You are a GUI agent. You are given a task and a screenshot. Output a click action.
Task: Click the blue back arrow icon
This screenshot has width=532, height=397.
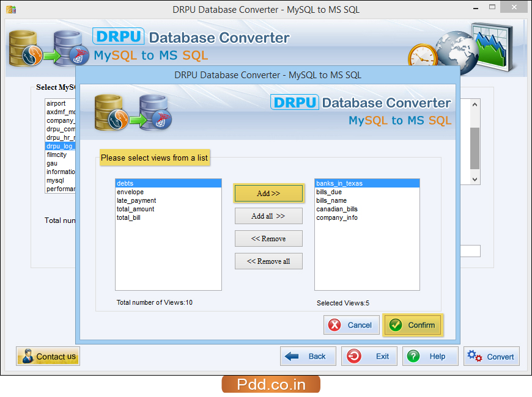click(292, 356)
